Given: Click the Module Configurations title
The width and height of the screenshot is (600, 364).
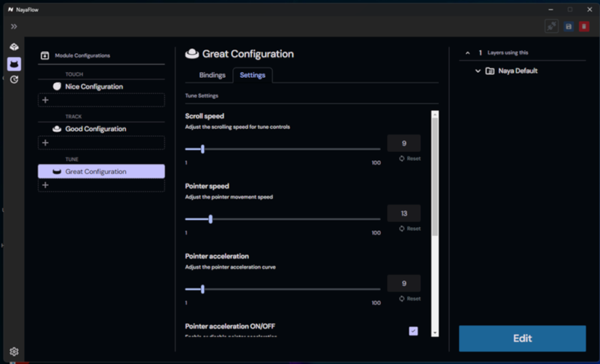Looking at the screenshot, I should point(82,55).
